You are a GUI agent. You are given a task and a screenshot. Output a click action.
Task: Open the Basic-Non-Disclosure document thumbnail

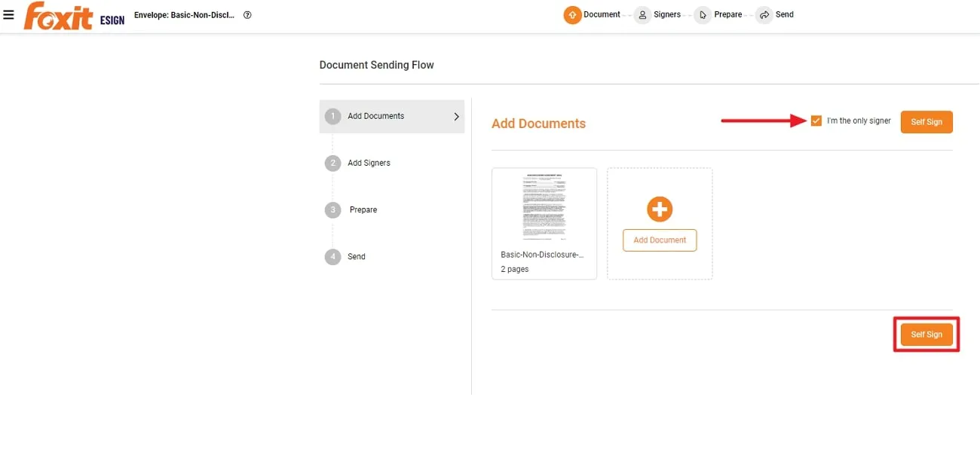544,206
